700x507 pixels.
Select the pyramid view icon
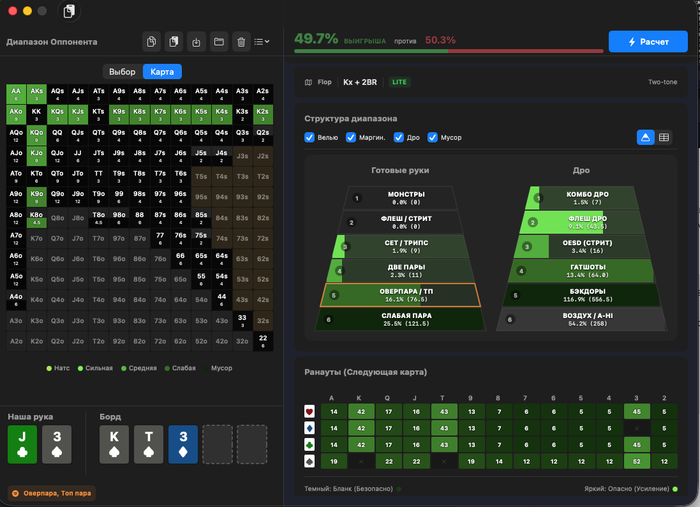[646, 137]
